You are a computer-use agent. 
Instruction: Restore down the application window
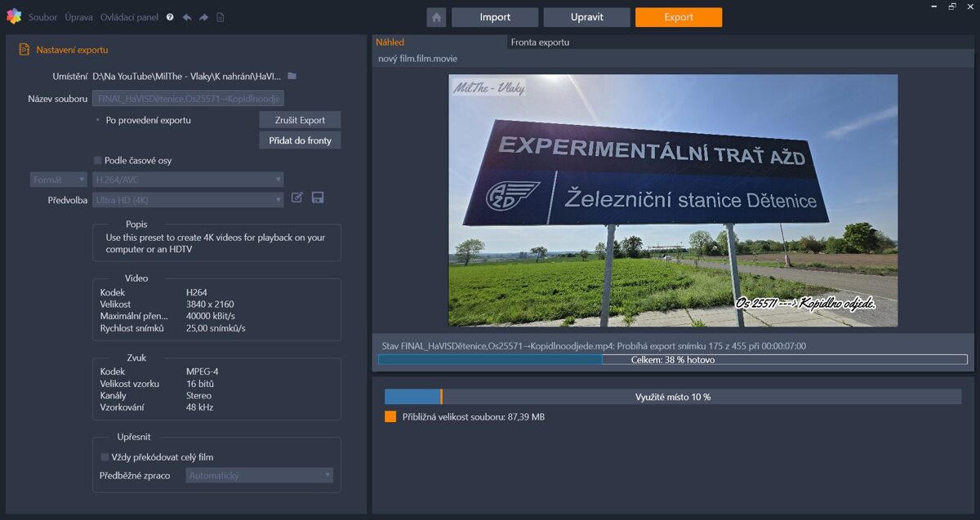[952, 7]
